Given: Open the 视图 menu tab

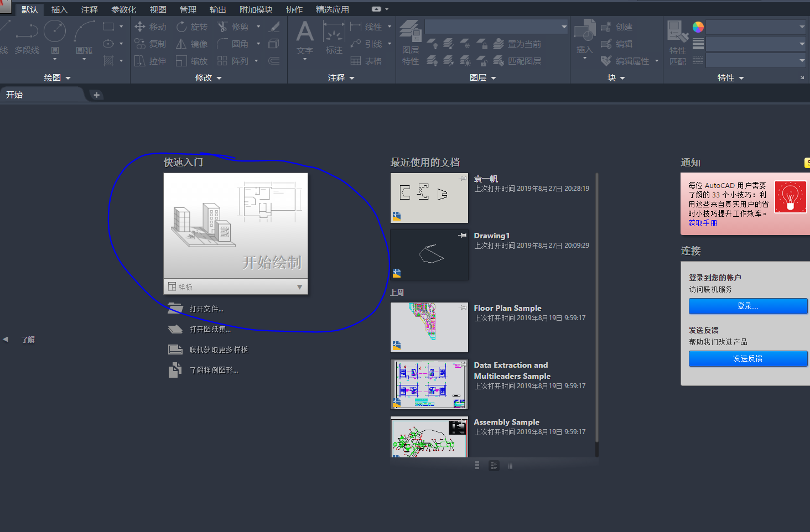Looking at the screenshot, I should point(158,9).
